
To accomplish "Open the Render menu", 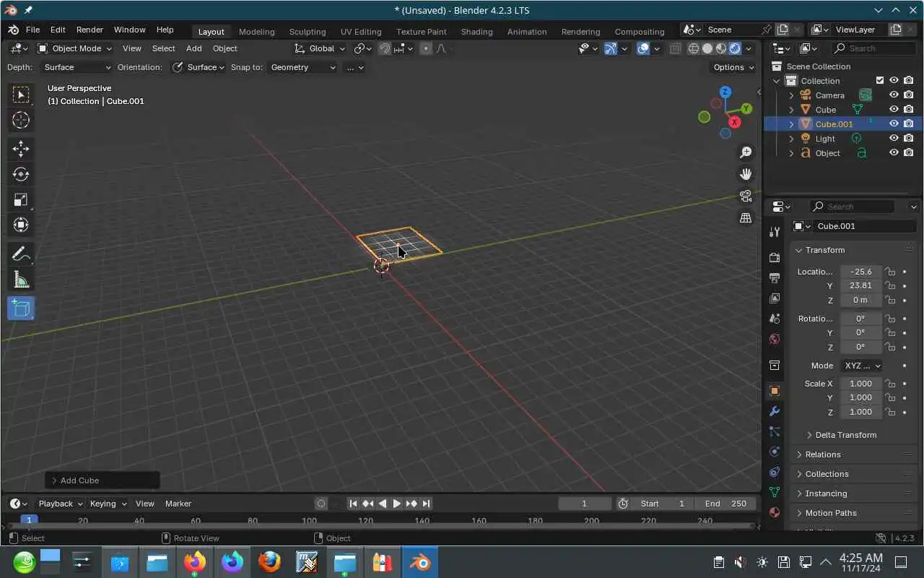I will (90, 30).
